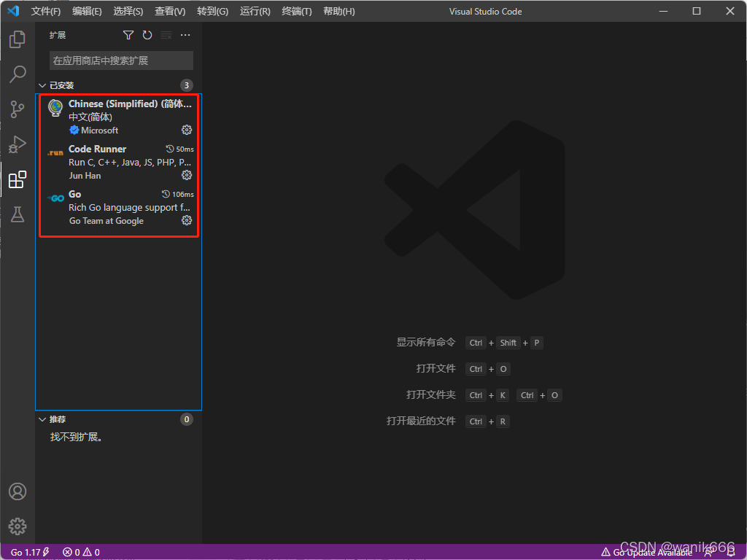The width and height of the screenshot is (747, 560).
Task: Open the 查看(V) menu
Action: (x=170, y=11)
